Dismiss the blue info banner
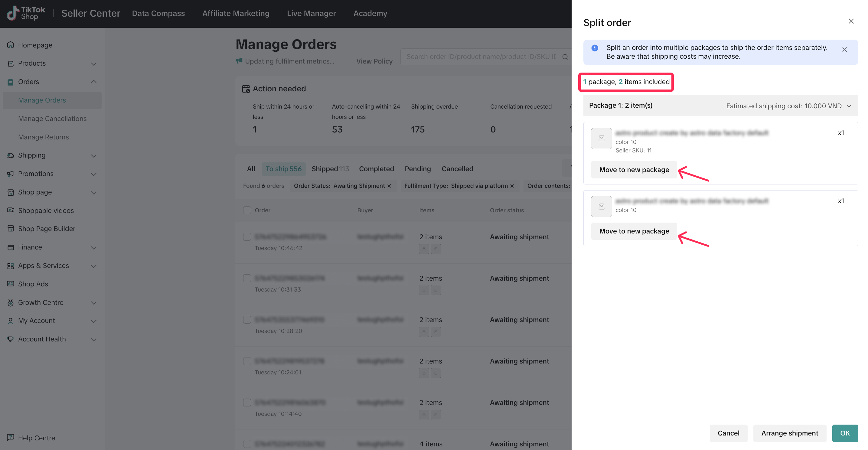The width and height of the screenshot is (868, 450). tap(844, 50)
